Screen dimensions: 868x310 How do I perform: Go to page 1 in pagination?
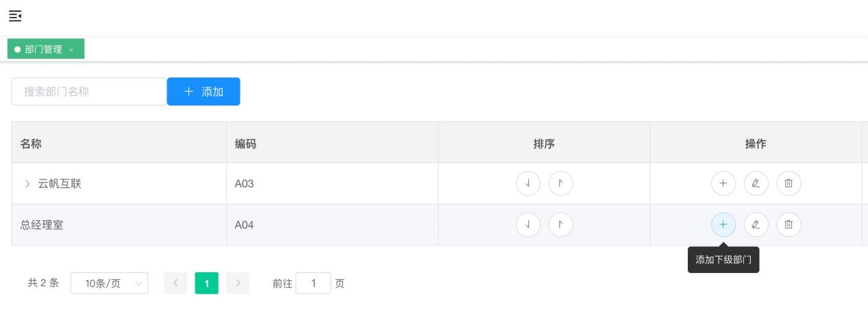(x=206, y=283)
